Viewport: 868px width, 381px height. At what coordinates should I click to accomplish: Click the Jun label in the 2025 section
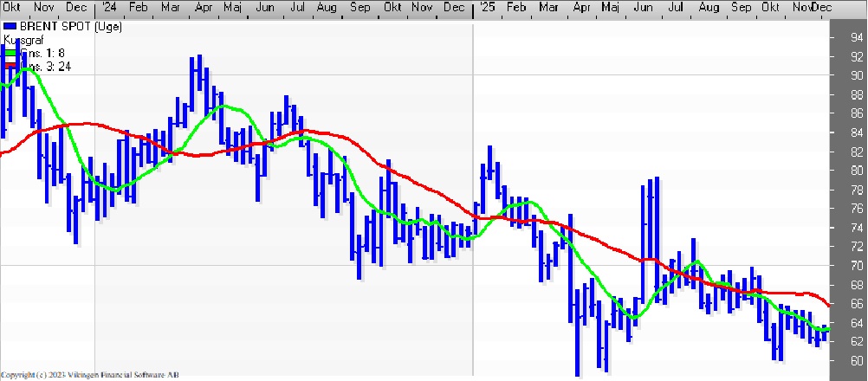pyautogui.click(x=644, y=7)
